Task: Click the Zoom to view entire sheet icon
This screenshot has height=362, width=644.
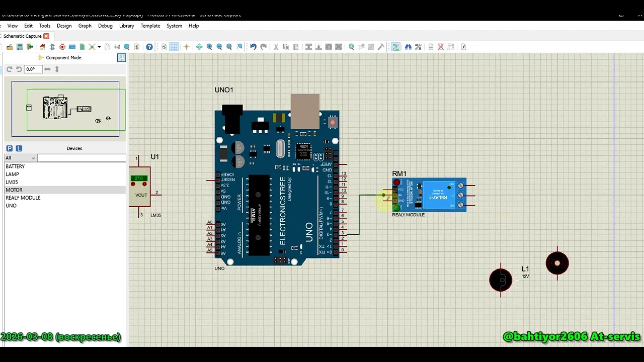Action: [x=229, y=47]
